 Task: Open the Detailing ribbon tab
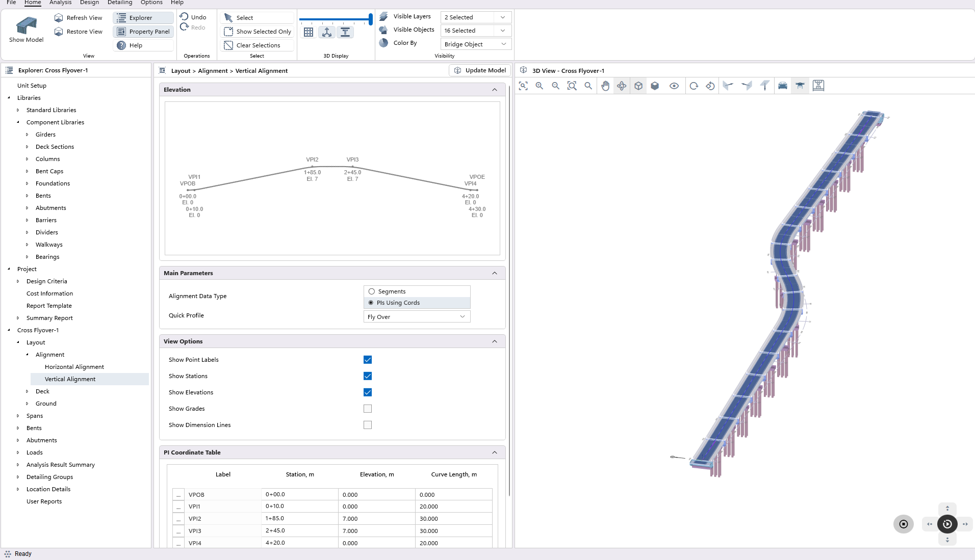tap(120, 3)
